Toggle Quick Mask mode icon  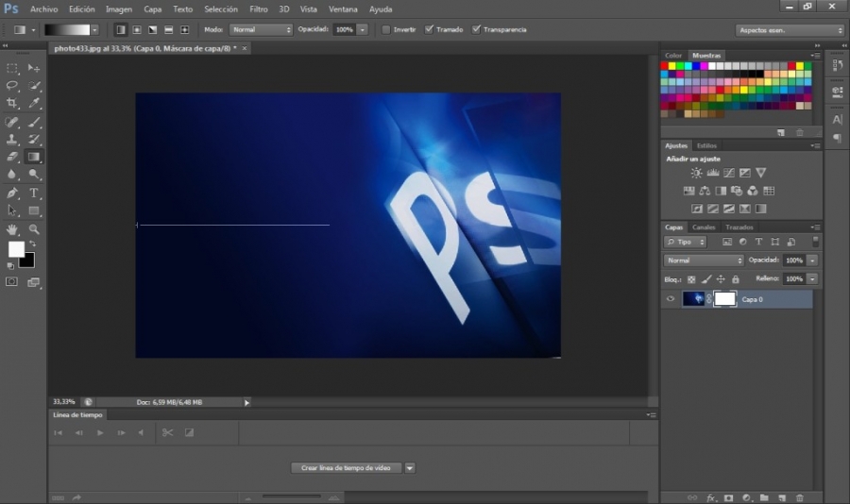pos(11,282)
